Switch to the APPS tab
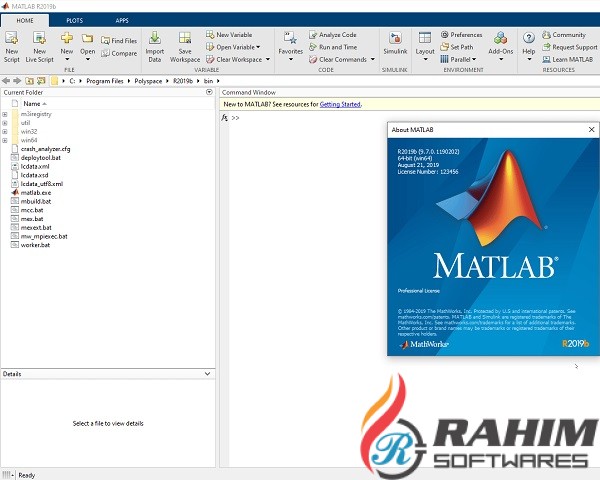The image size is (600, 480). click(122, 20)
